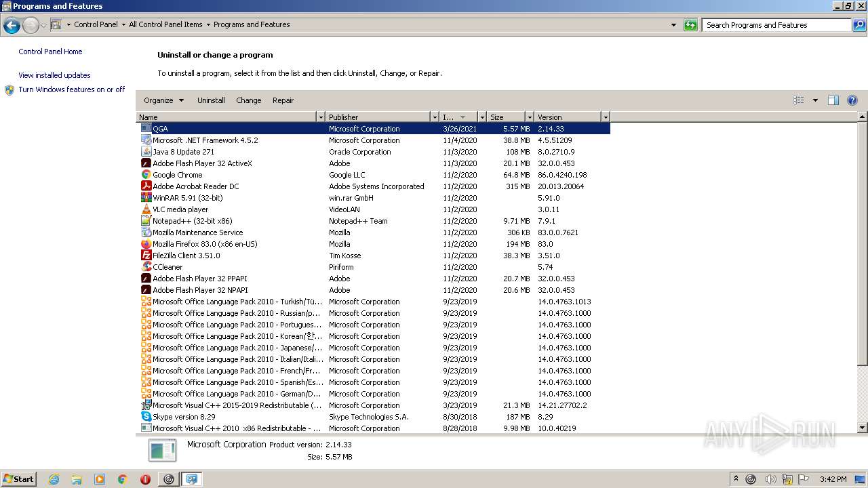Select Adobe Flash Player 32 PPAPI row
The width and height of the screenshot is (868, 488).
373,278
